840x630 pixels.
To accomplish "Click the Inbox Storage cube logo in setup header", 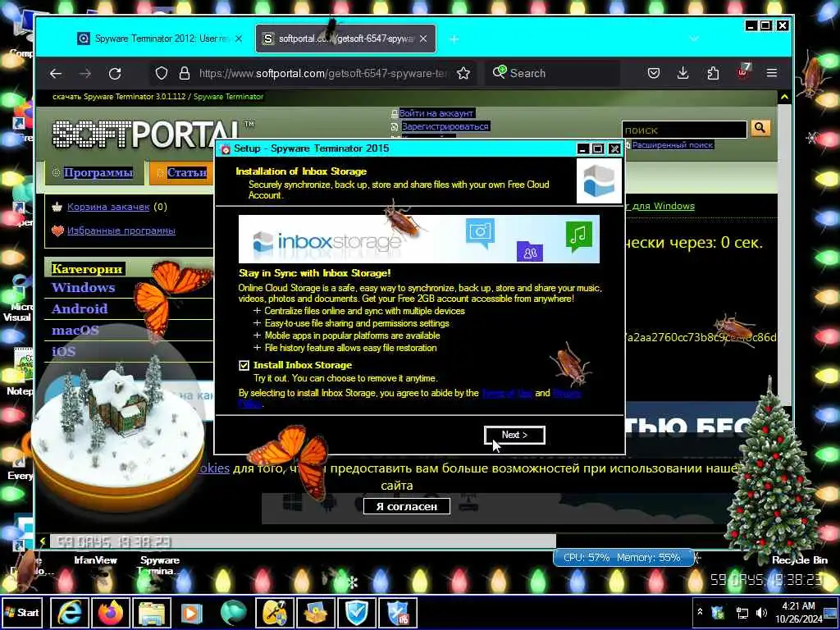I will click(x=598, y=180).
